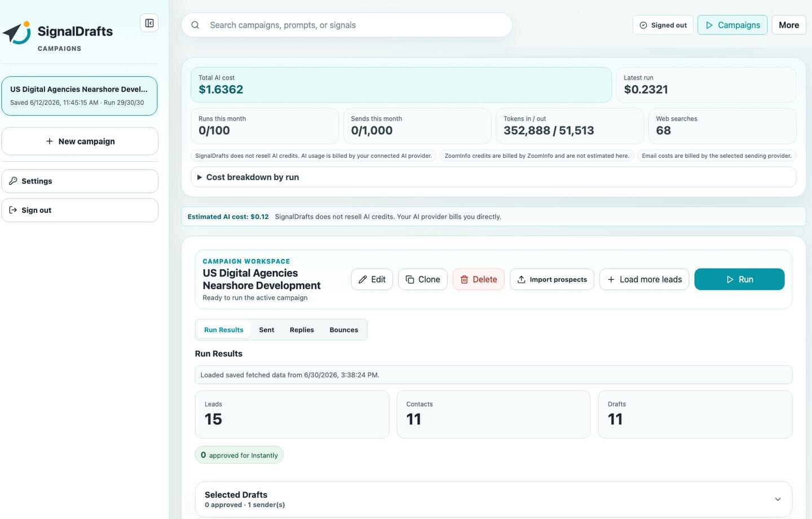This screenshot has height=519, width=812.
Task: Open the Replies tab
Action: 302,330
